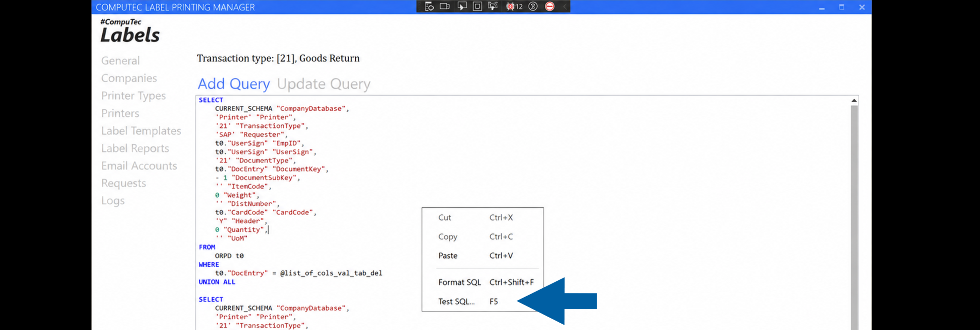Screen dimensions: 980x330
Task: Collapse the debug toolbar with chevron
Action: 565,6
